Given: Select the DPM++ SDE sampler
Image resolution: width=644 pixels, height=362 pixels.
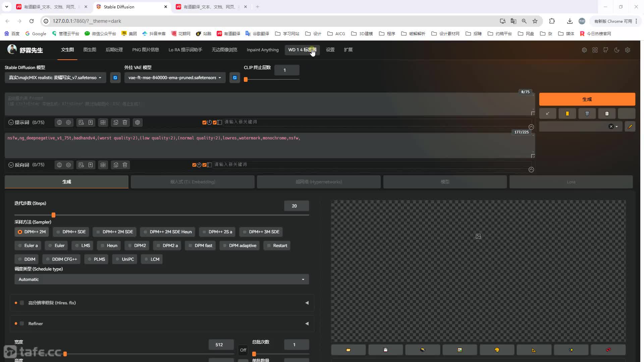Looking at the screenshot, I should 71,232.
